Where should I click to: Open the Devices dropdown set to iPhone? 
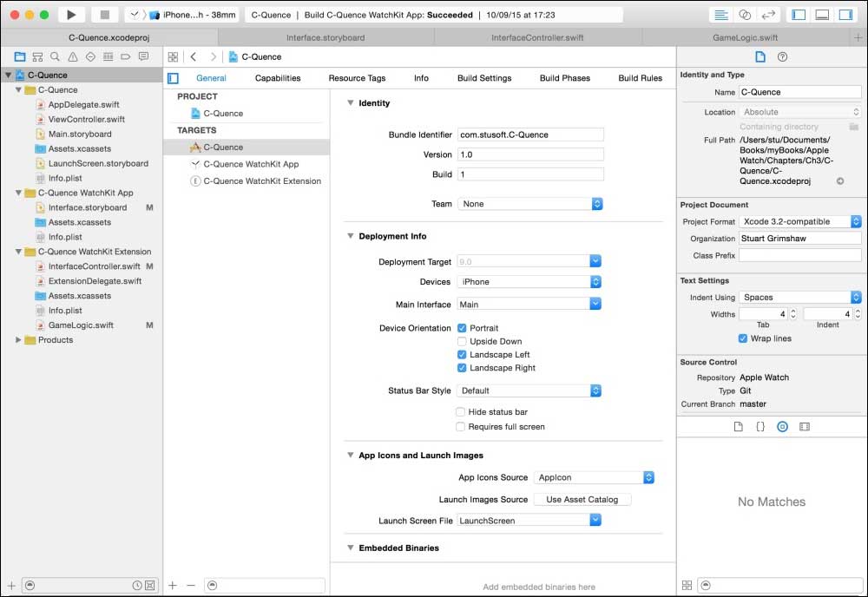pyautogui.click(x=529, y=282)
